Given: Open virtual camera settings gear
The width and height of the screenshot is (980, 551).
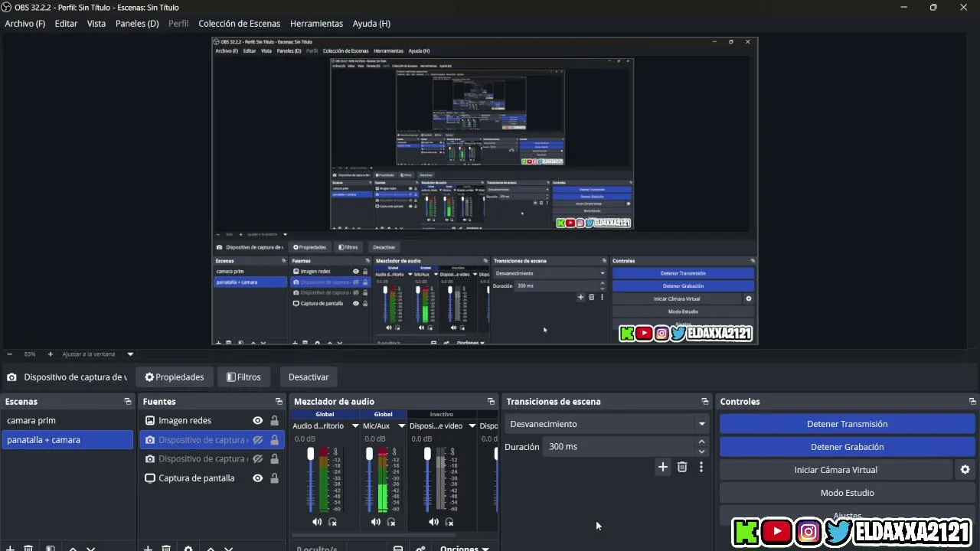Looking at the screenshot, I should click(965, 470).
